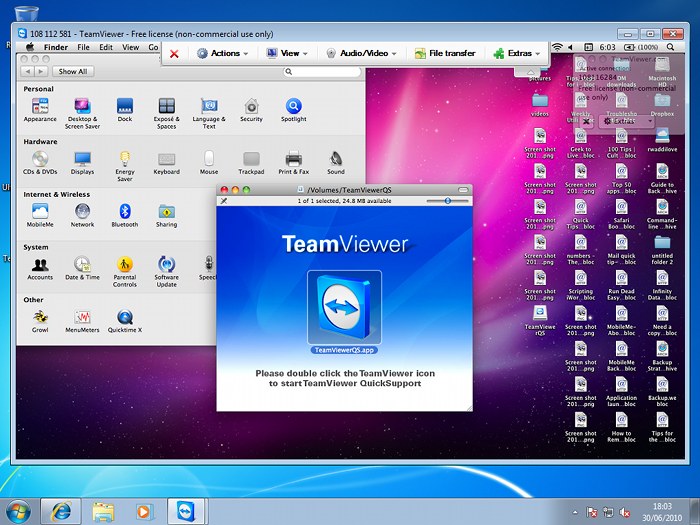The width and height of the screenshot is (700, 525).
Task: Open Language & Text preferences
Action: pyautogui.click(x=209, y=113)
